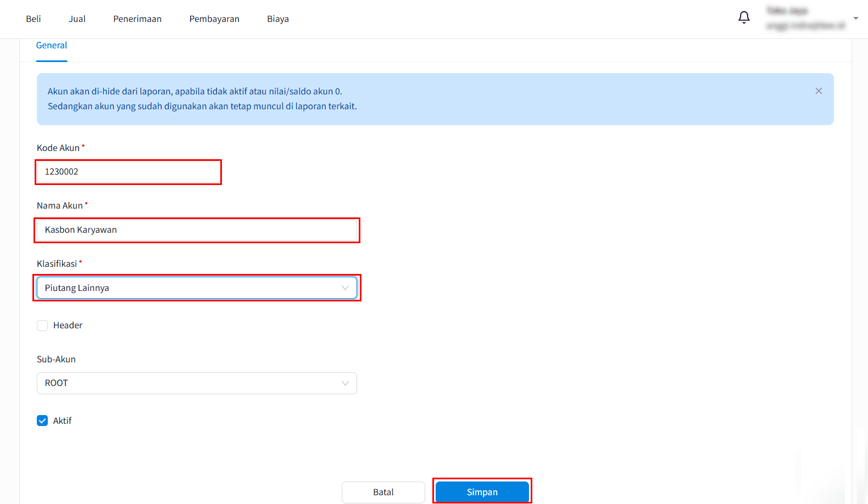The image size is (868, 504).
Task: Tick the Header checkbox
Action: pos(42,326)
